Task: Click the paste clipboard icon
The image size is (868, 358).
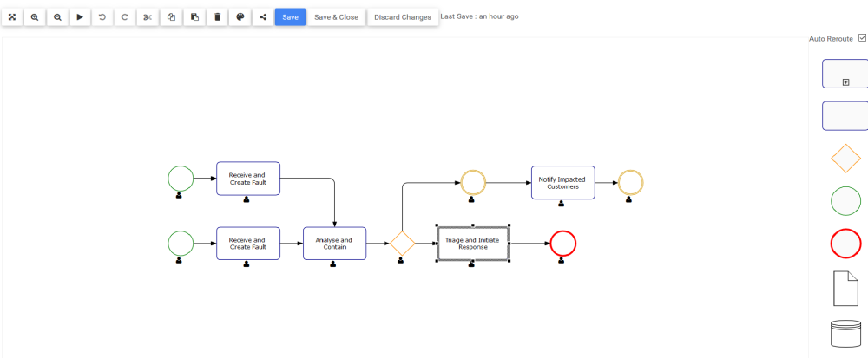Action: [194, 17]
